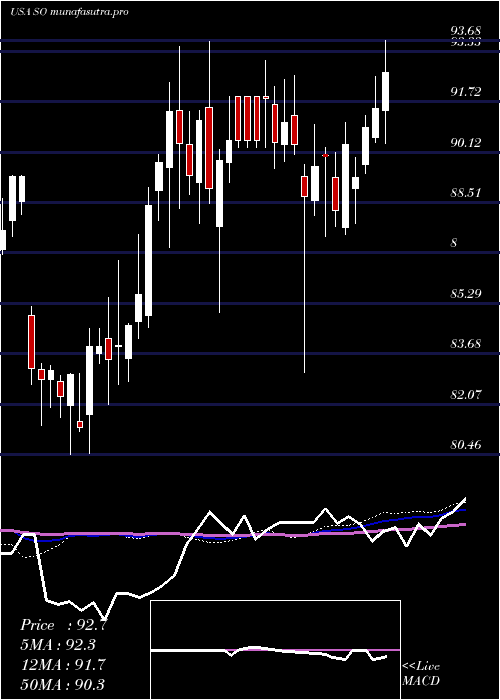Click the last white candlestick at far right
Viewport: 500px width, 700px height.
tap(385, 91)
